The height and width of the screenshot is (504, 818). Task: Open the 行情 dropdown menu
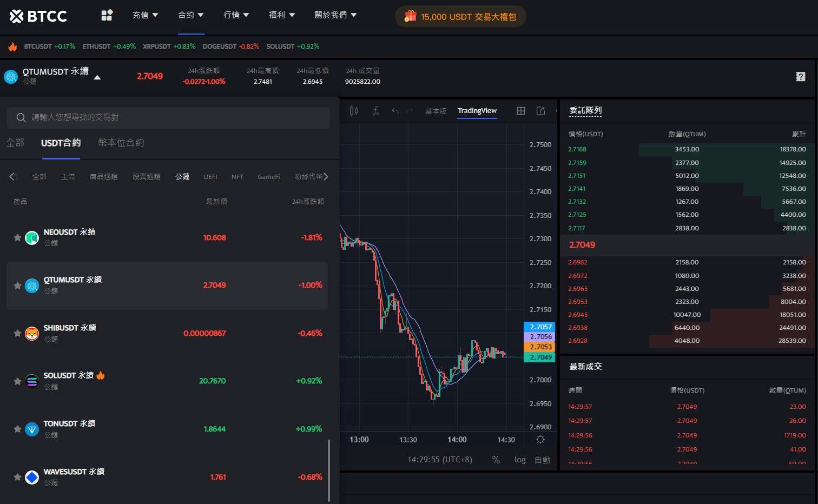pyautogui.click(x=236, y=15)
